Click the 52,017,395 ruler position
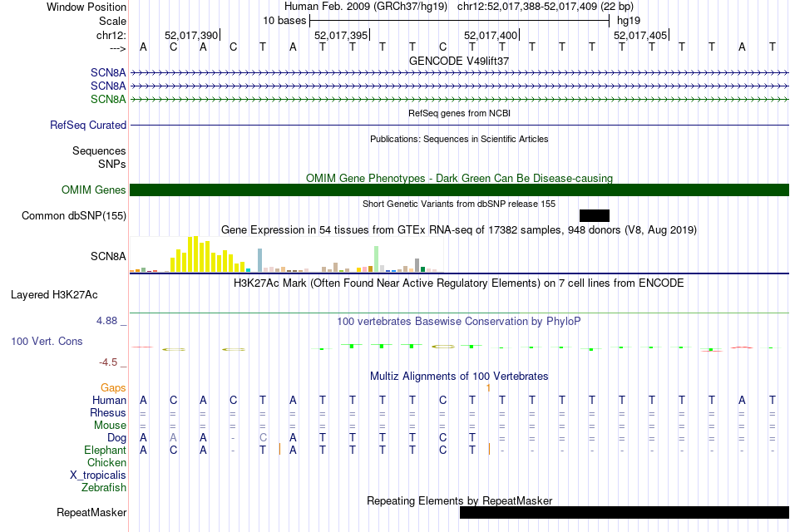 pos(341,35)
